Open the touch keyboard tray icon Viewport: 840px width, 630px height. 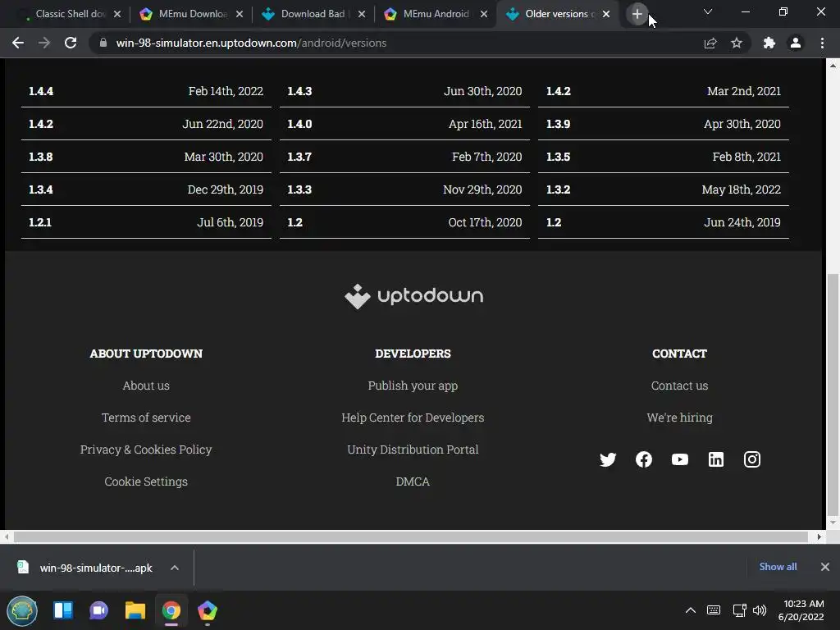click(x=714, y=610)
